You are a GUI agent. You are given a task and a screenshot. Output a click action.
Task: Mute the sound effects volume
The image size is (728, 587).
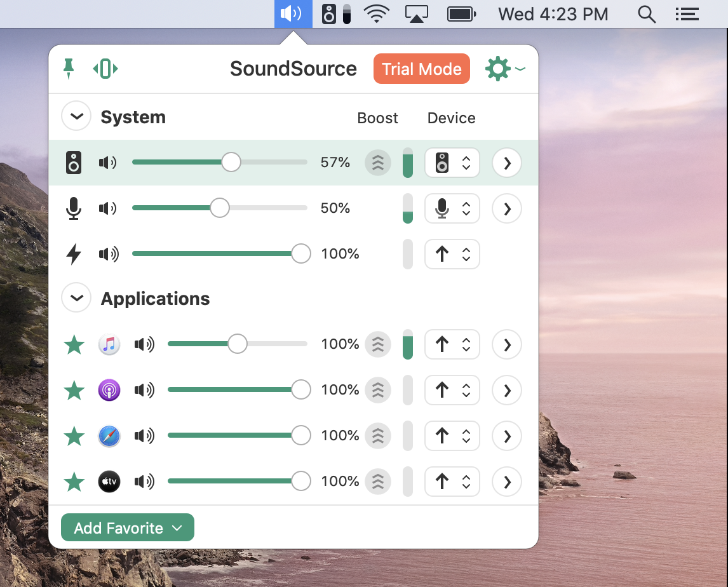(x=109, y=254)
